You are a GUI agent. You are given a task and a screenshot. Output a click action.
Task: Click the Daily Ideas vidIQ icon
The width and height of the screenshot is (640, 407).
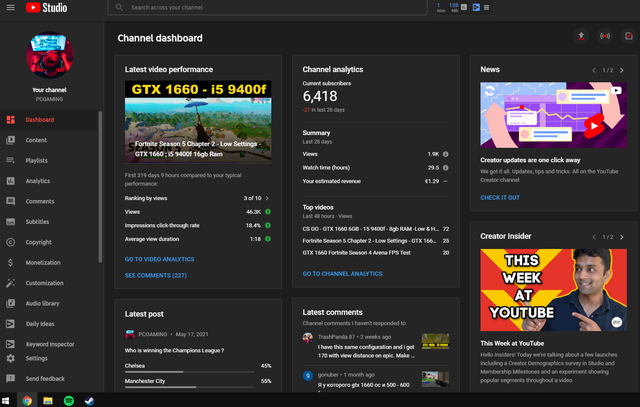pyautogui.click(x=11, y=324)
